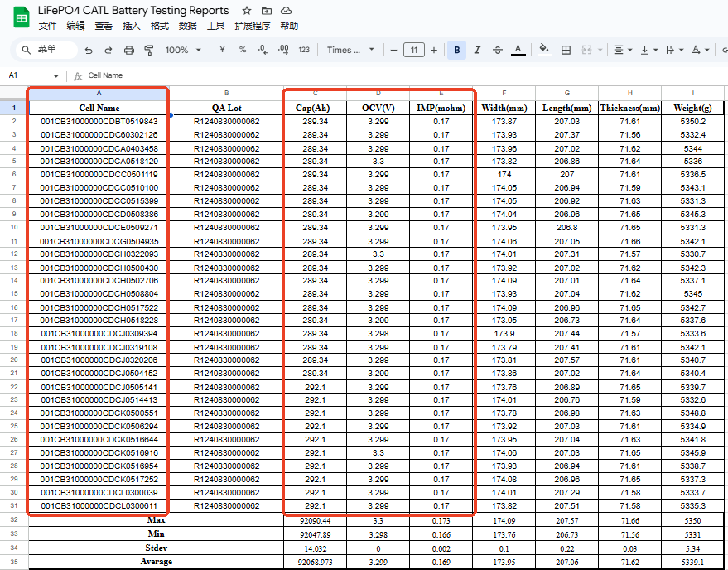Viewport: 728px width, 570px height.
Task: Print the spreadsheet using printer icon
Action: (x=129, y=51)
